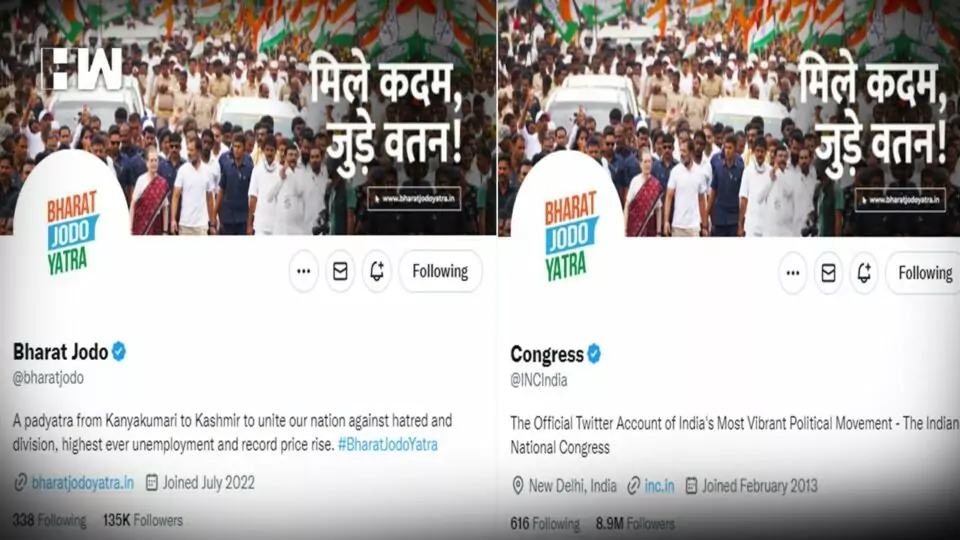Open bharatjodoyatra.in website link
The image size is (960, 540).
click(83, 483)
